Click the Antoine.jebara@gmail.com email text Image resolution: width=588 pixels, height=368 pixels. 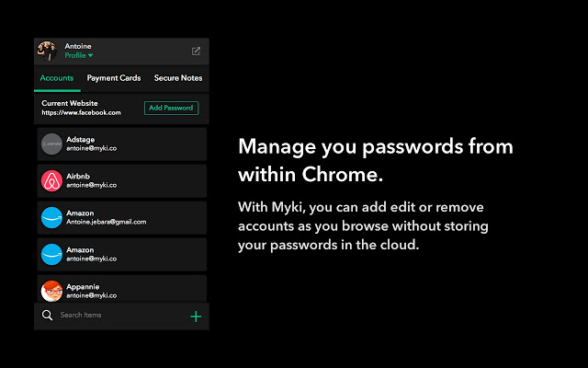tap(107, 222)
